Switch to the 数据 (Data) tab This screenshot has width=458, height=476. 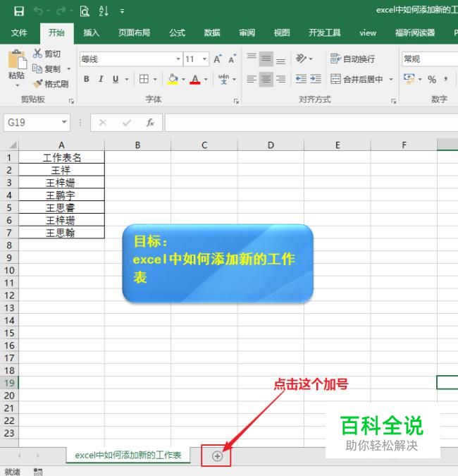click(212, 32)
